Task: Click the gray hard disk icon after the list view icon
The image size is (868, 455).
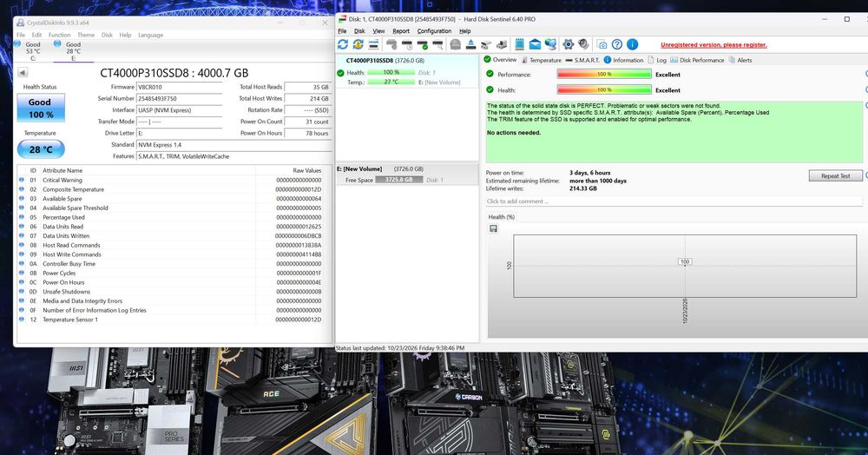Action: point(391,44)
